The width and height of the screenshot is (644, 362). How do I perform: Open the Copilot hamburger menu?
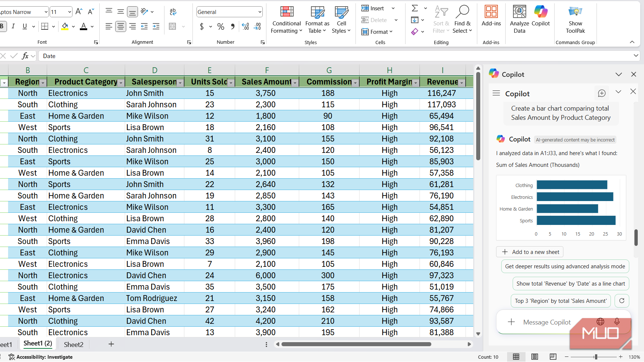click(x=496, y=93)
